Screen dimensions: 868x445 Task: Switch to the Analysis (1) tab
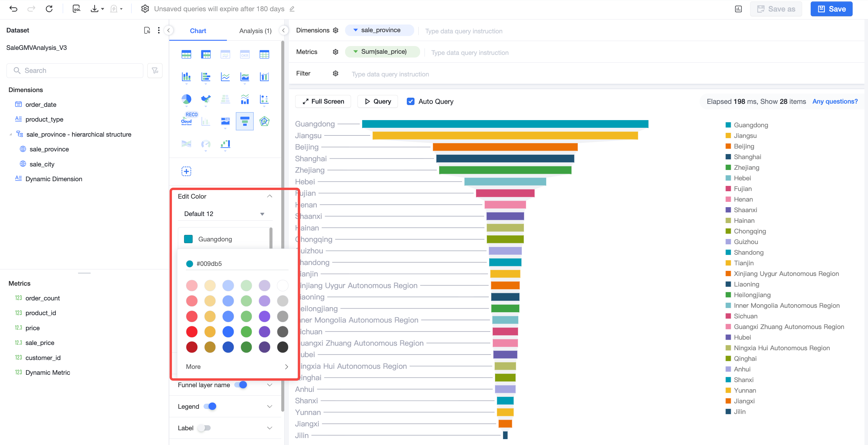[x=255, y=31]
